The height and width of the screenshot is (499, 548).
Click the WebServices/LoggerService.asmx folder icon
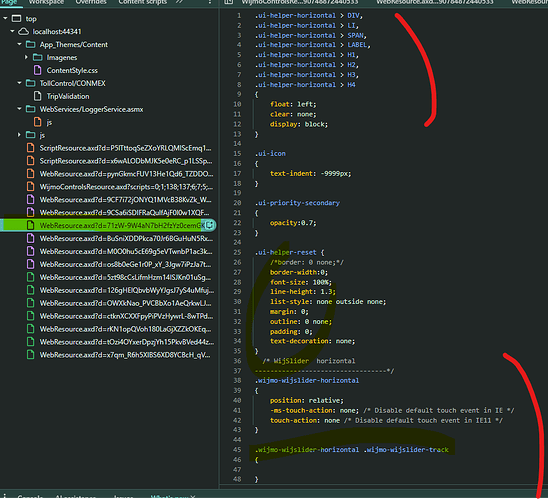point(31,109)
